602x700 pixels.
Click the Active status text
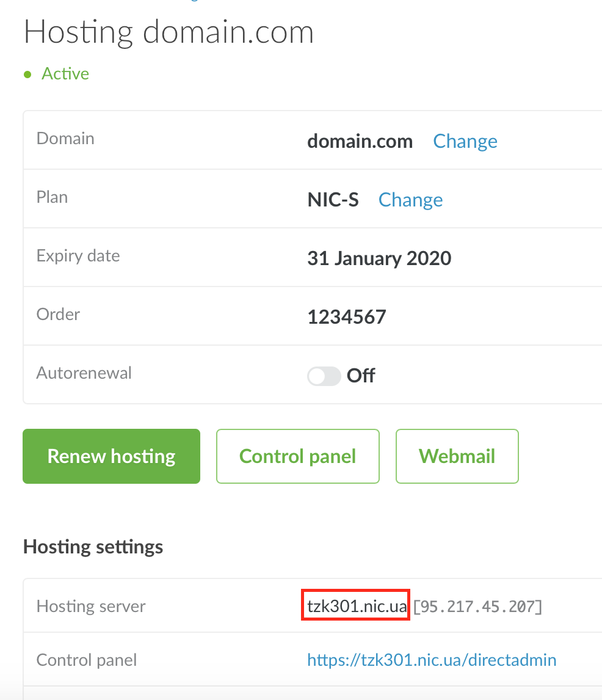65,74
